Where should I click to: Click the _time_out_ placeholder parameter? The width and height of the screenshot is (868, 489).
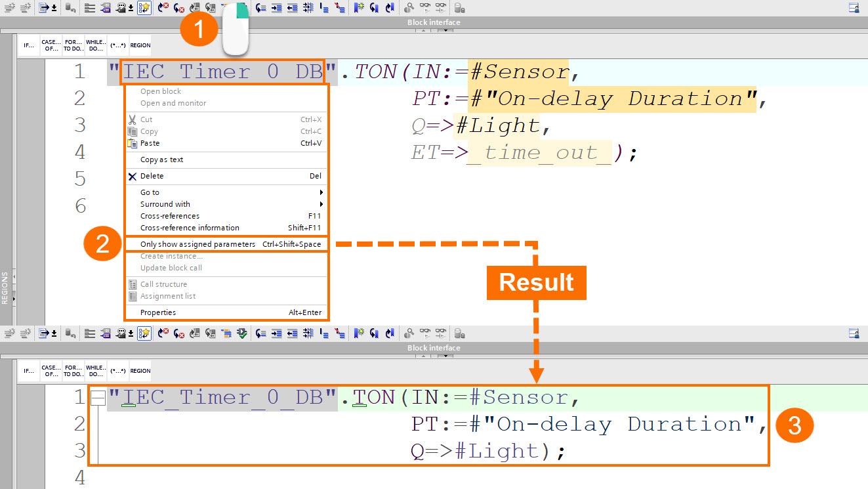pos(539,152)
